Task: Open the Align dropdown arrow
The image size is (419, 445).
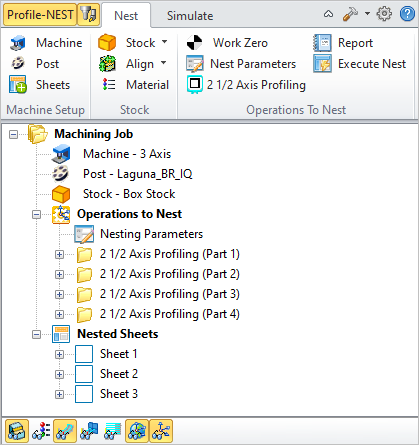Action: (163, 63)
